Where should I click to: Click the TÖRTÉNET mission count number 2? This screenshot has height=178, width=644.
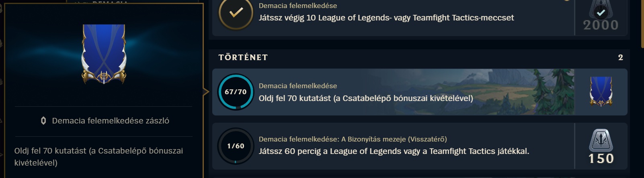tap(620, 57)
